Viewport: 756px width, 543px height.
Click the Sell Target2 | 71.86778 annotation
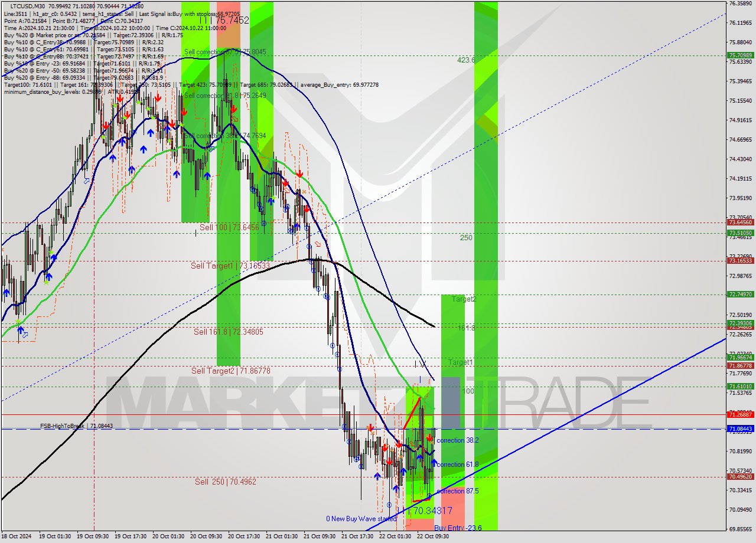click(x=231, y=371)
